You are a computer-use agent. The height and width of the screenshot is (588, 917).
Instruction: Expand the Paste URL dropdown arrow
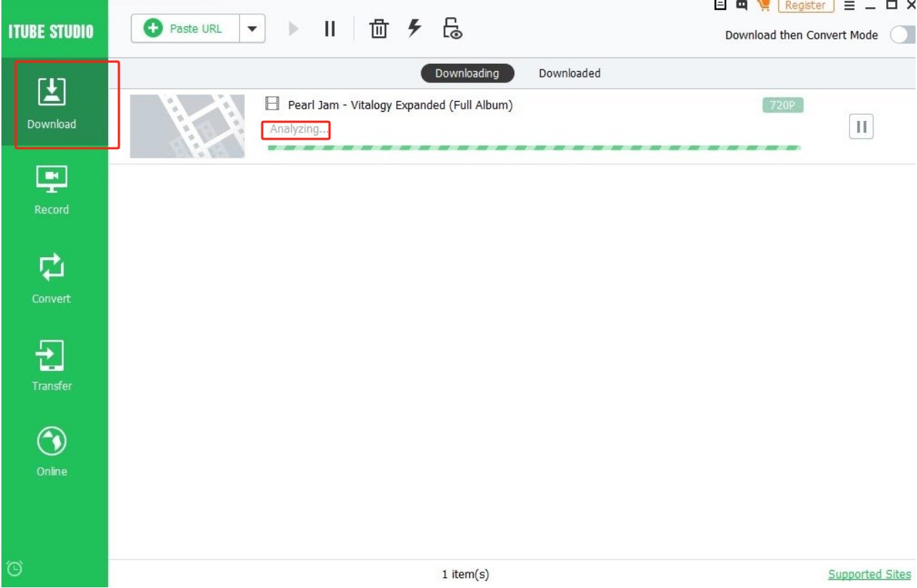point(251,29)
